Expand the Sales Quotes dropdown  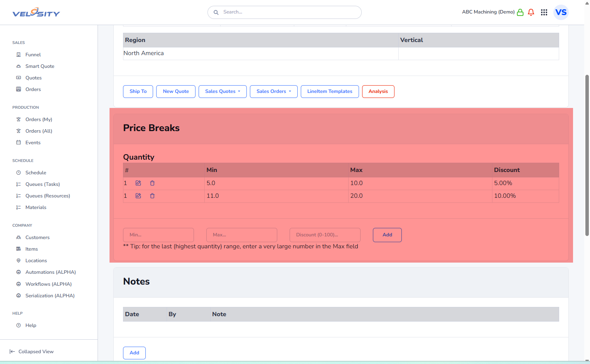click(223, 91)
